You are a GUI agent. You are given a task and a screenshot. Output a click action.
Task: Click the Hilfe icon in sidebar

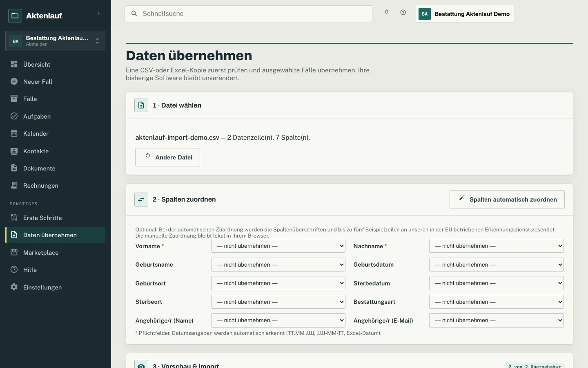[x=14, y=269]
